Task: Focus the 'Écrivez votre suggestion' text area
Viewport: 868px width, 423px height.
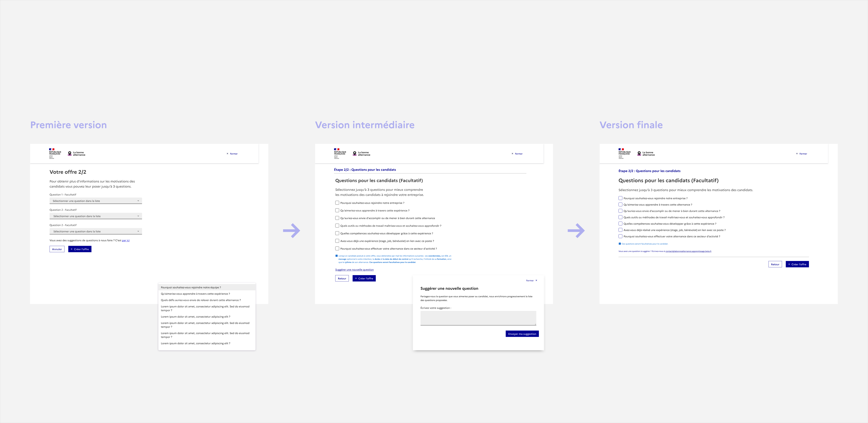Action: (x=478, y=318)
